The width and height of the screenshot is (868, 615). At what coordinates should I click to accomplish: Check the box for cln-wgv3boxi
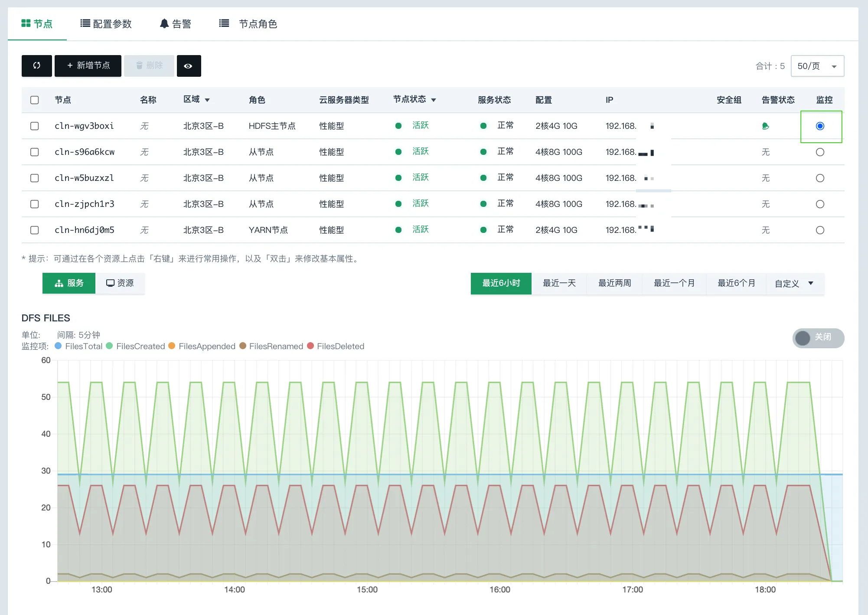pos(35,126)
